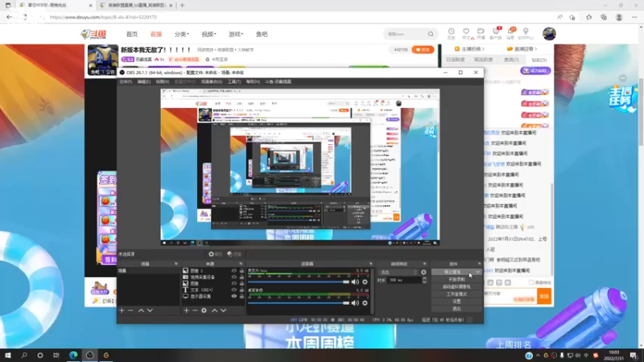
Task: Move source down arrow in Sources panel
Action: pyautogui.click(x=224, y=311)
